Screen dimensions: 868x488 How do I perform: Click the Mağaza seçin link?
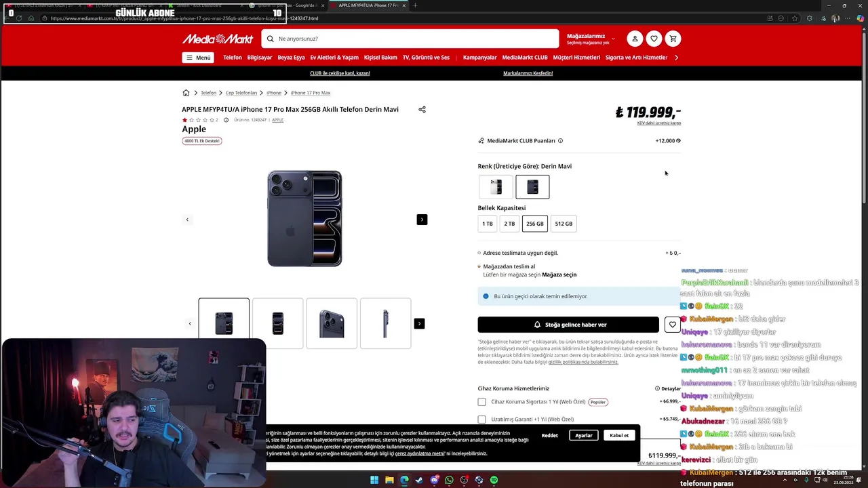coord(559,275)
